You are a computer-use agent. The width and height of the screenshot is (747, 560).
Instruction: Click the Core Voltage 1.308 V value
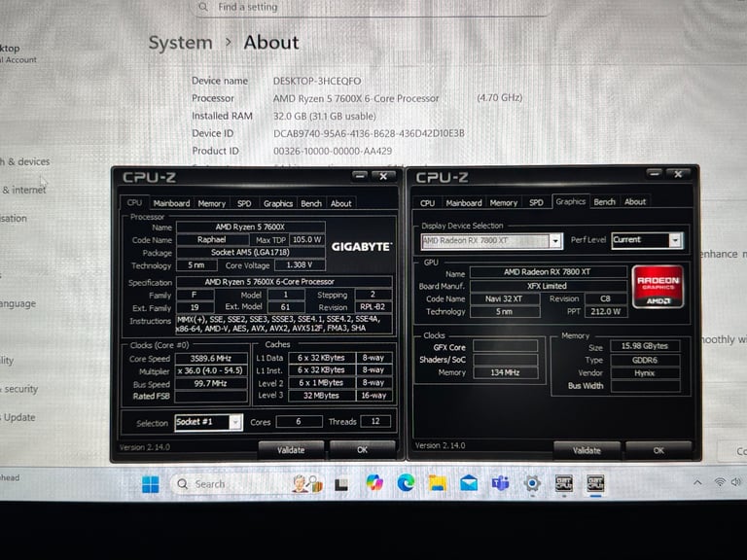300,264
